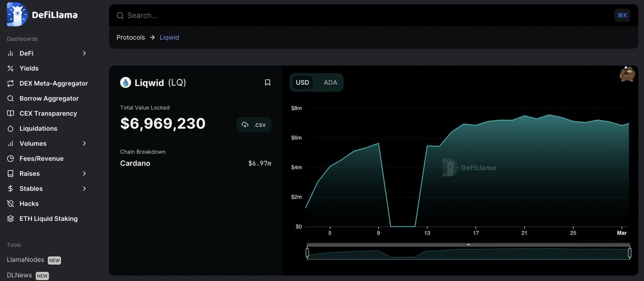Click the Total Value Locked label
This screenshot has height=281, width=644.
[x=144, y=107]
